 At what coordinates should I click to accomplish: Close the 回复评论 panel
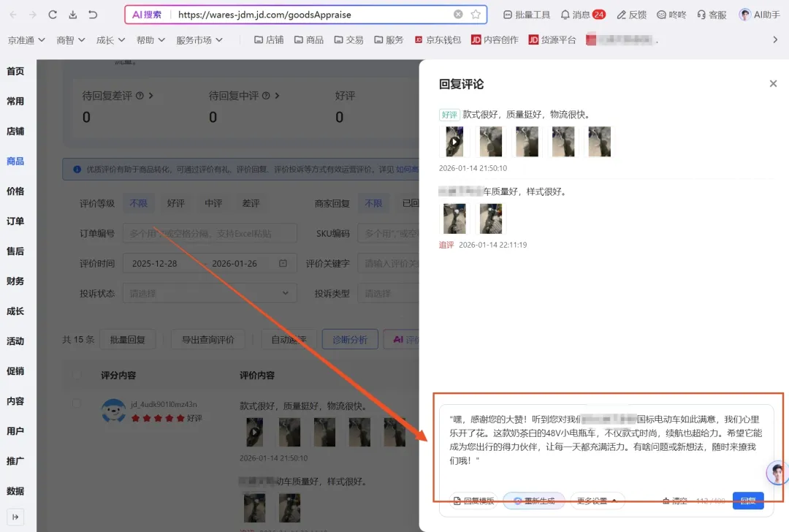coord(773,83)
